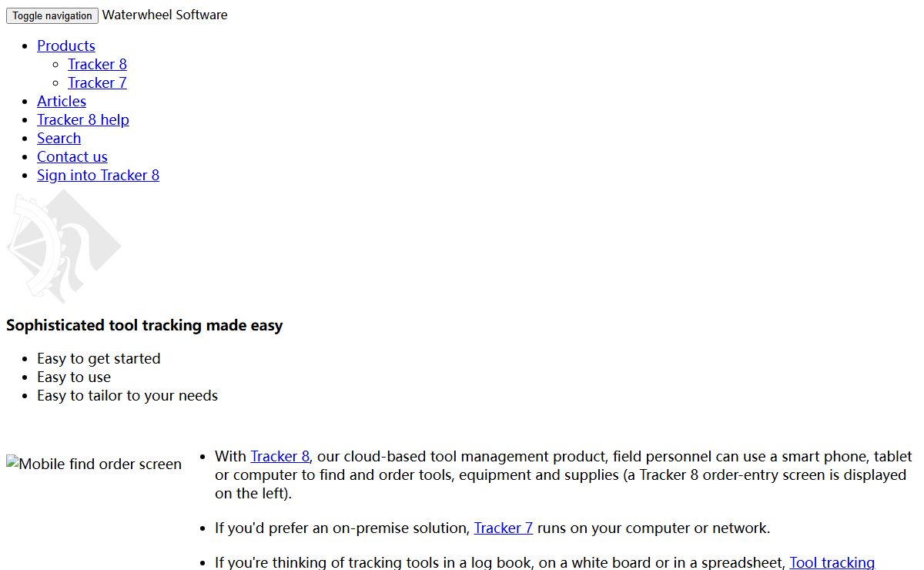This screenshot has width=924, height=570.
Task: Click the Sophisticated tool tracking made easy heading
Action: pyautogui.click(x=145, y=326)
